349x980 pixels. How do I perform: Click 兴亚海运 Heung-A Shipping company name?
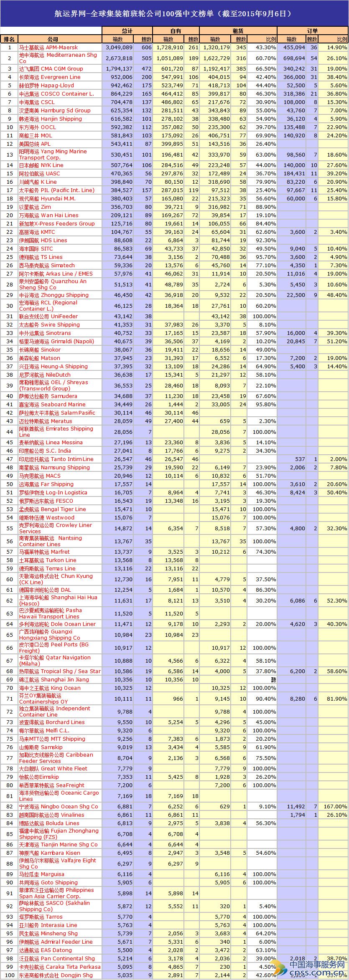53,367
